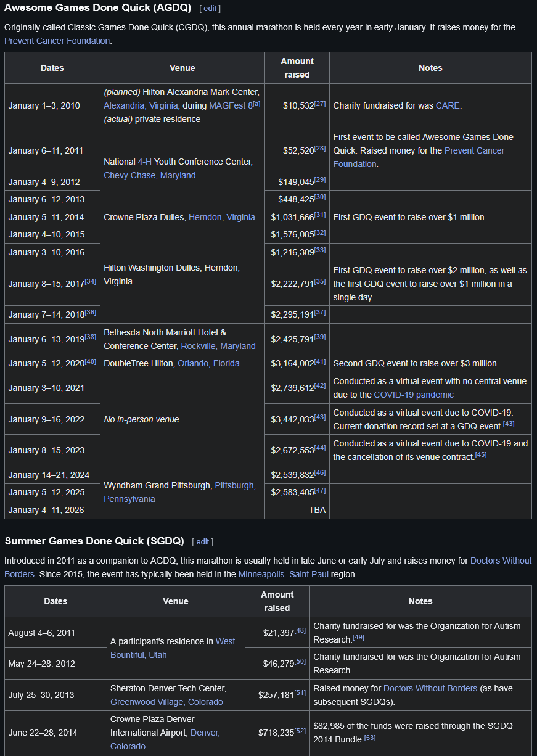The image size is (537, 756).
Task: Select the January 14–21, 2024 date cell
Action: click(x=52, y=475)
